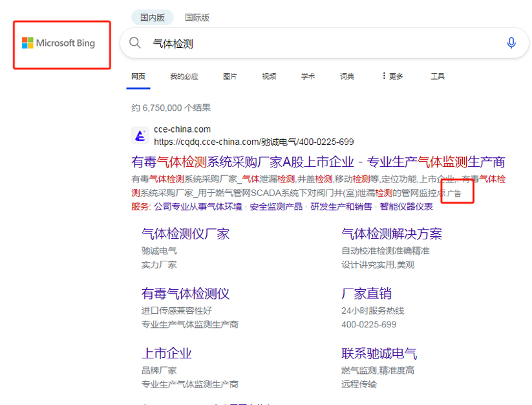Click the 联系驰诚电气 link
The width and height of the screenshot is (532, 405).
tap(379, 353)
